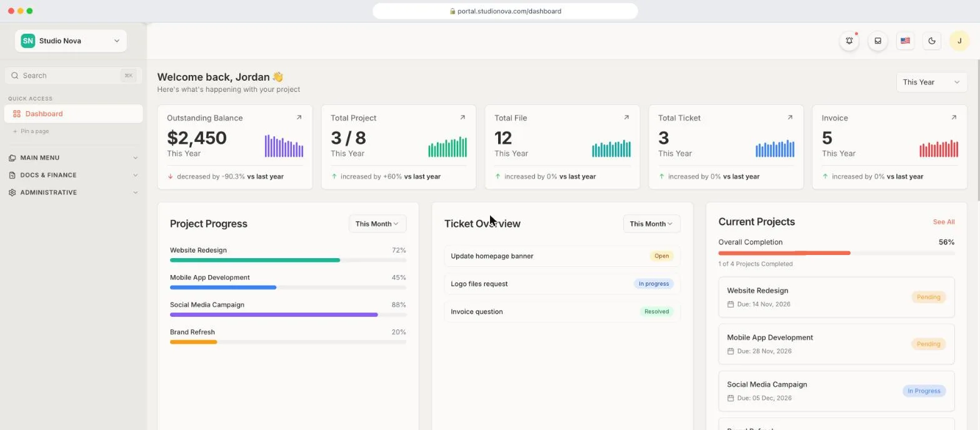Click calendar icon beside Due: 05 Dec, 2026
Viewport: 980px width, 430px height.
(731, 398)
